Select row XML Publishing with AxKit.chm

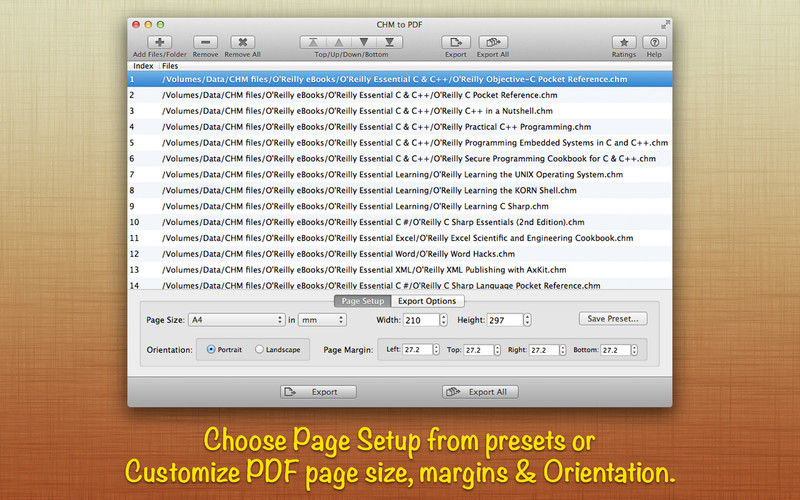(399, 269)
